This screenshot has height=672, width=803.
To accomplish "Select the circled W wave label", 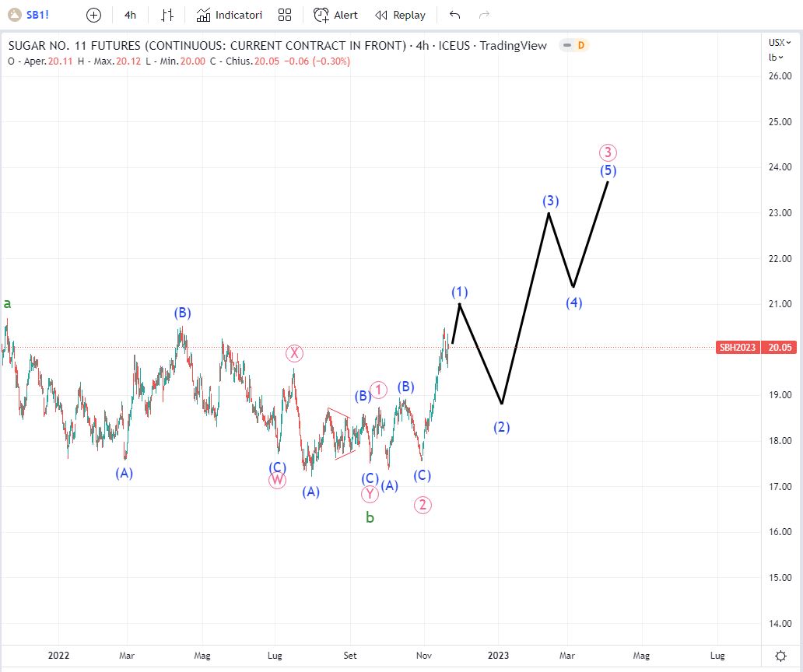I will [x=277, y=480].
